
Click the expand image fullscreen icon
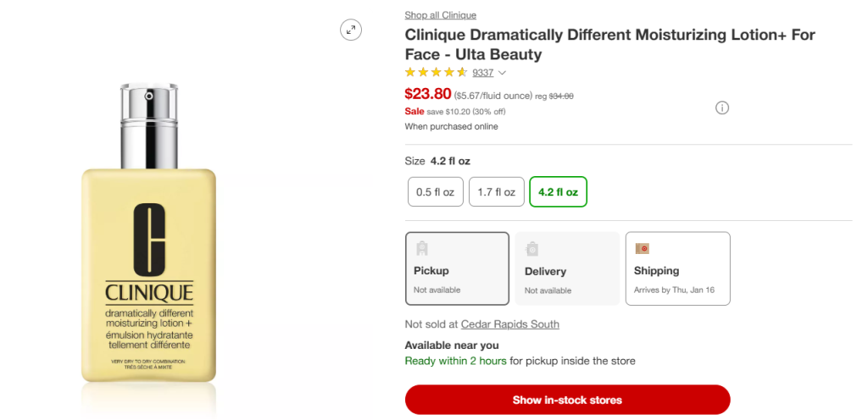(x=351, y=30)
